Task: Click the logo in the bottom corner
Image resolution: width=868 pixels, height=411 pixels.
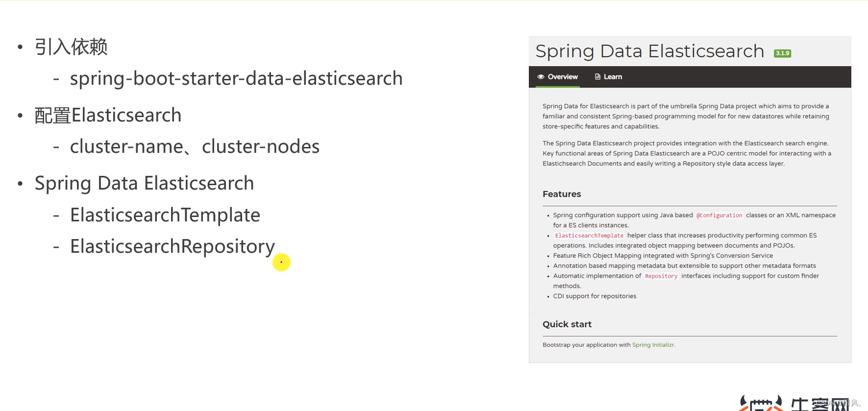Action: point(794,403)
